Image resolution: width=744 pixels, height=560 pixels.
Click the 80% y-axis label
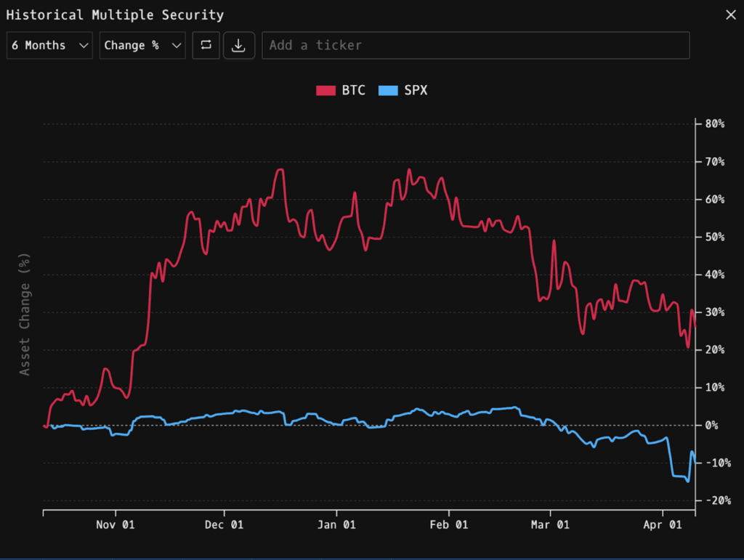(715, 123)
